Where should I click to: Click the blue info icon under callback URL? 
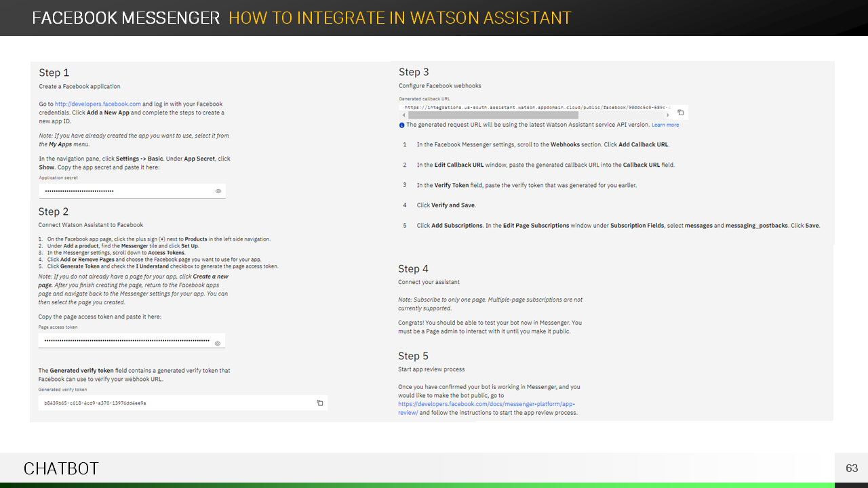point(401,125)
